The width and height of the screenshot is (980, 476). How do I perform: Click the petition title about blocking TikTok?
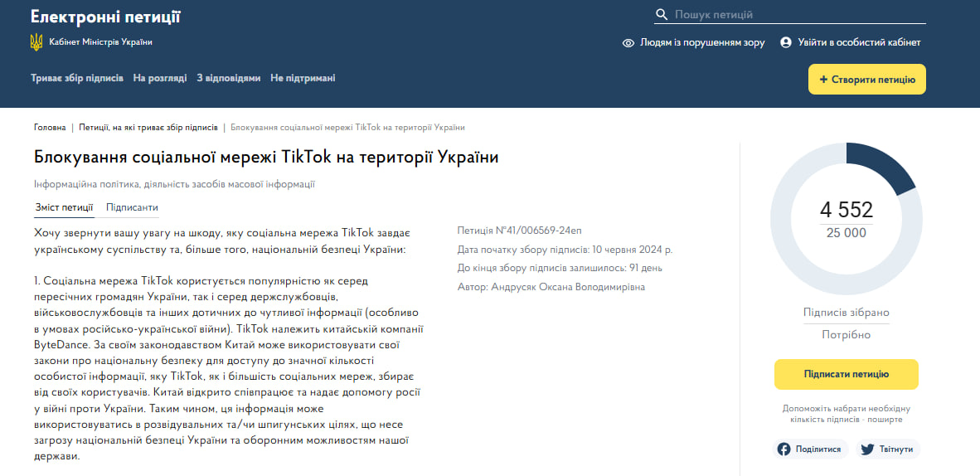[266, 157]
